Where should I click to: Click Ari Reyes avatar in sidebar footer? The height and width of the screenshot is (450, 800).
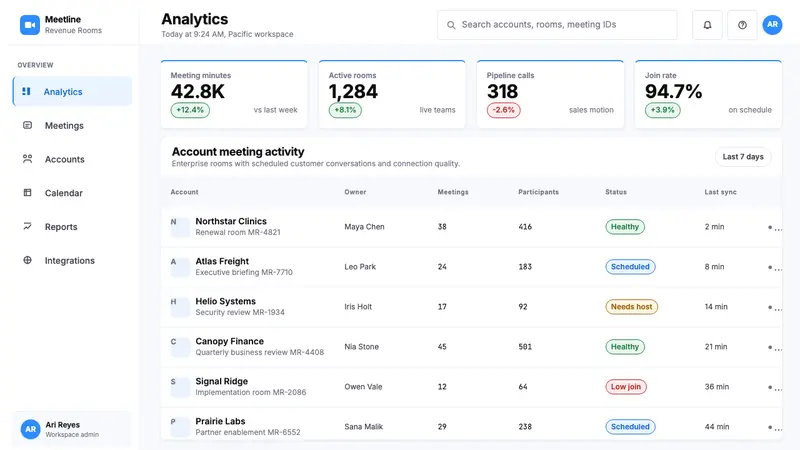coord(30,429)
